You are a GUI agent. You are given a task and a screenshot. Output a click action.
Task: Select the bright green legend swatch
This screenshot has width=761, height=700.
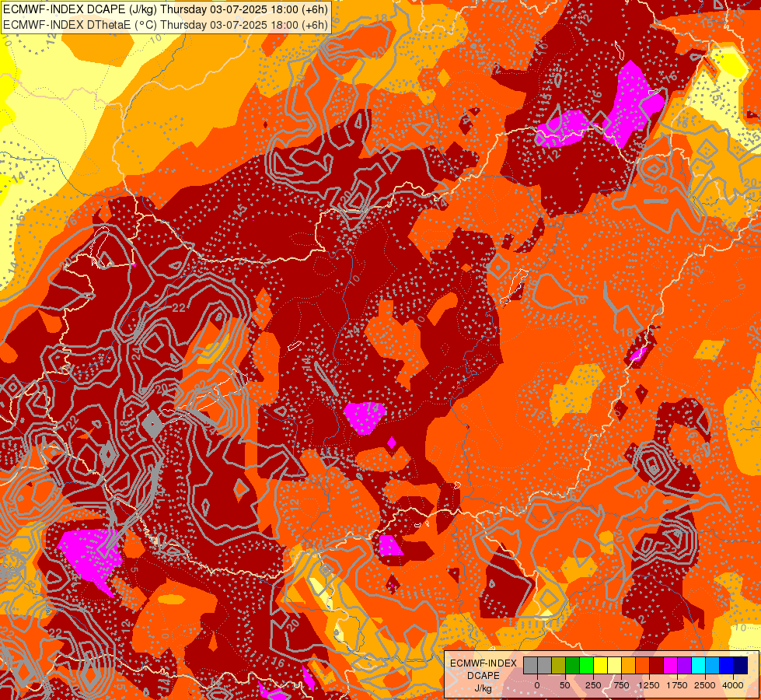tap(587, 666)
